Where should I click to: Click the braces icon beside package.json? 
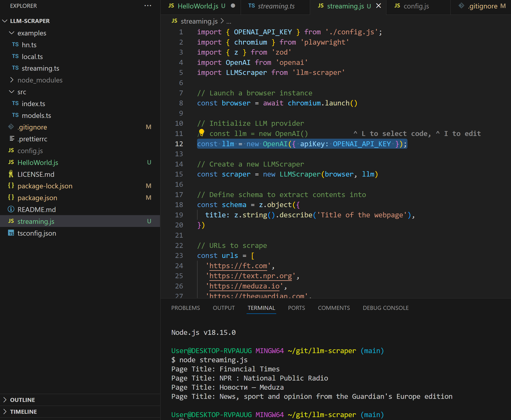(x=11, y=198)
